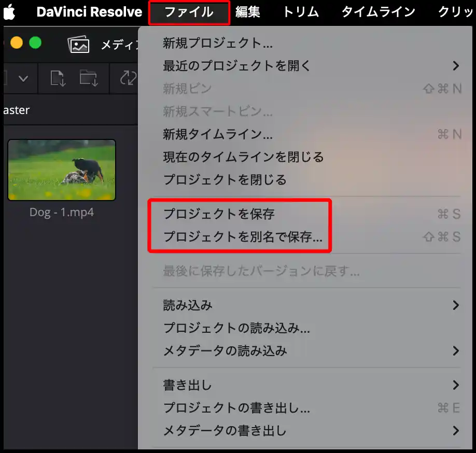Select プロジェクトの読み込み menu entry
The width and height of the screenshot is (476, 453).
pos(223,328)
